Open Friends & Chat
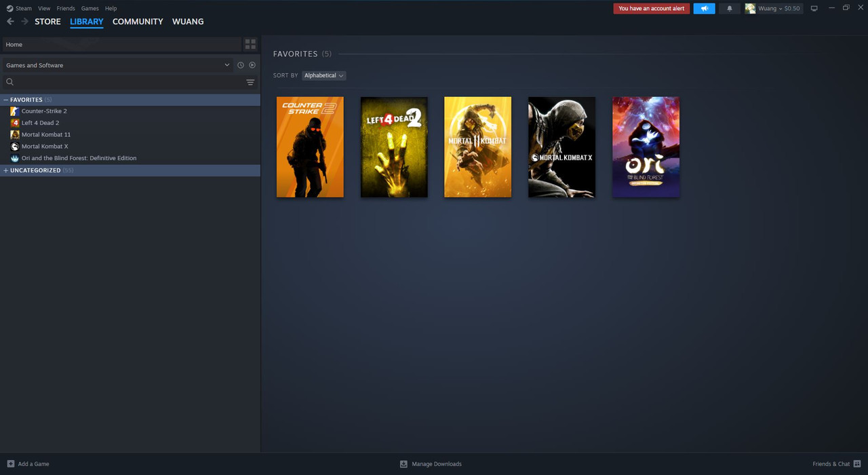868x475 pixels. (x=831, y=464)
